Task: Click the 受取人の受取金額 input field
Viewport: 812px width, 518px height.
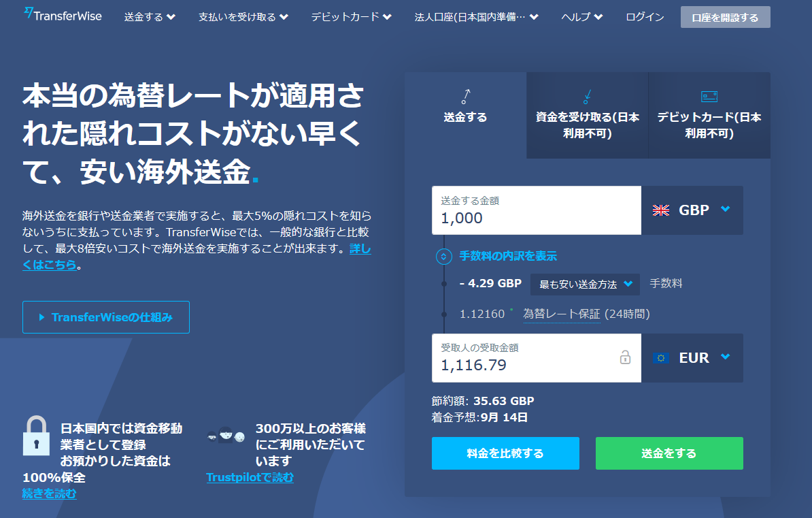Action: [x=537, y=358]
